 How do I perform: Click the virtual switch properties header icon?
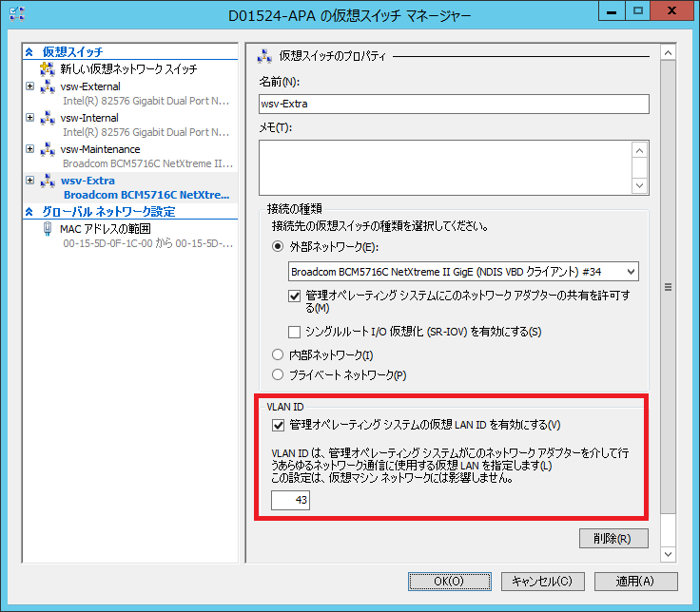[264, 56]
